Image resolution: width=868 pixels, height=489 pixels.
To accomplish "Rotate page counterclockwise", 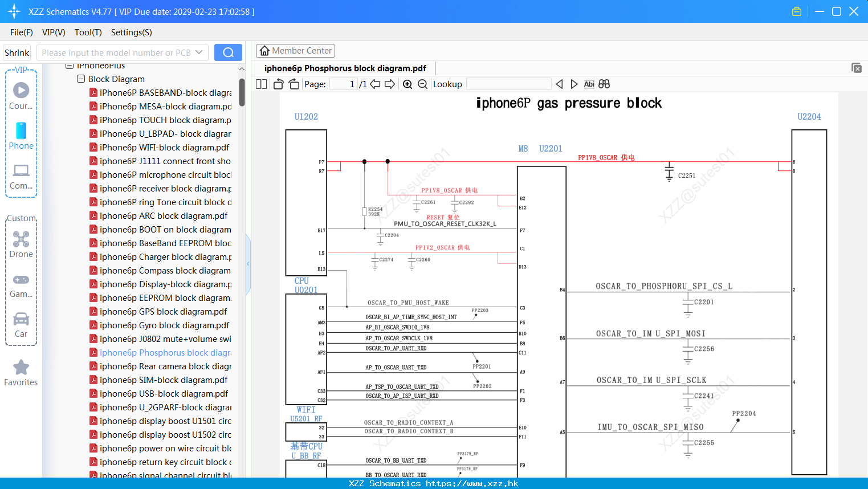I will pos(278,84).
